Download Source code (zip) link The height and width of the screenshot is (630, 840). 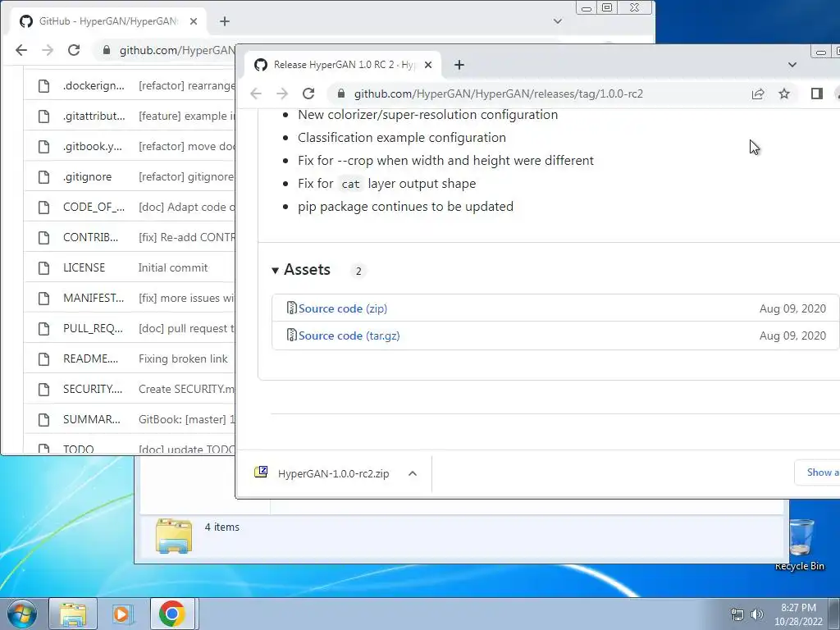342,308
